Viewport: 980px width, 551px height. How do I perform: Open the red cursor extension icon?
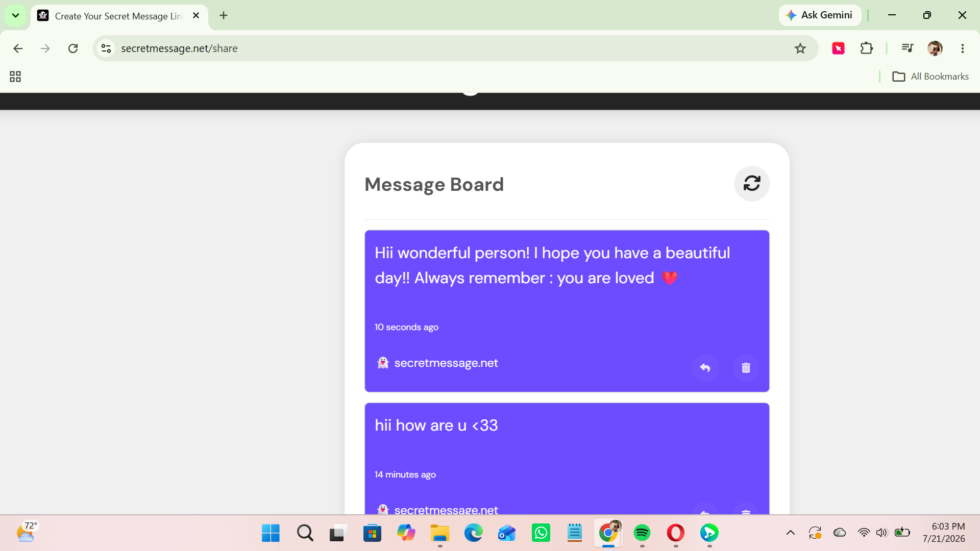coord(838,48)
